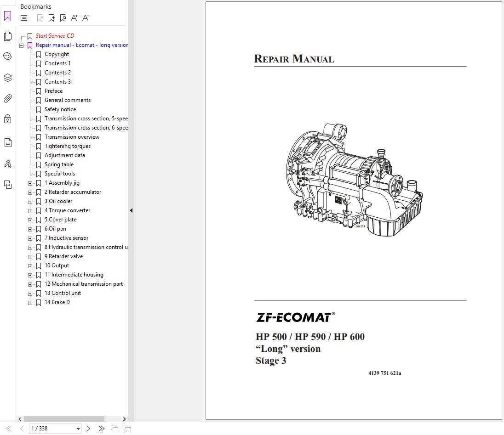
Task: Open the Security lock panel icon
Action: point(8,119)
